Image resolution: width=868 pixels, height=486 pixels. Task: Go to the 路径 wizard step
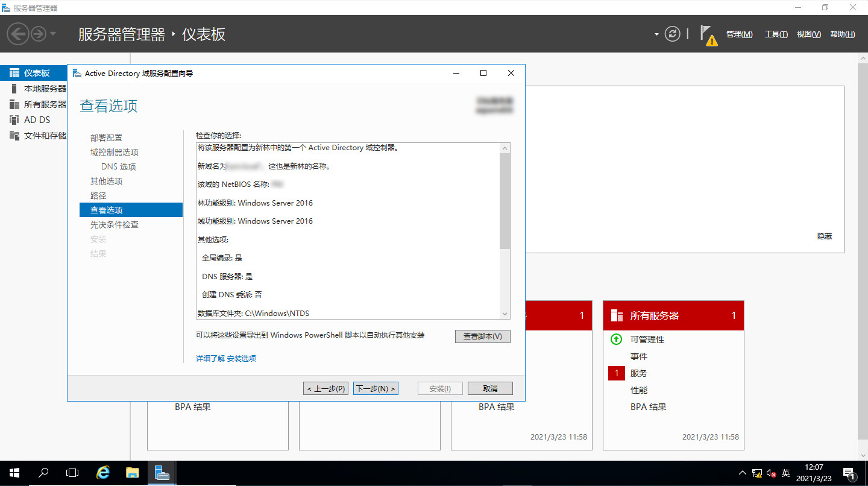click(98, 196)
